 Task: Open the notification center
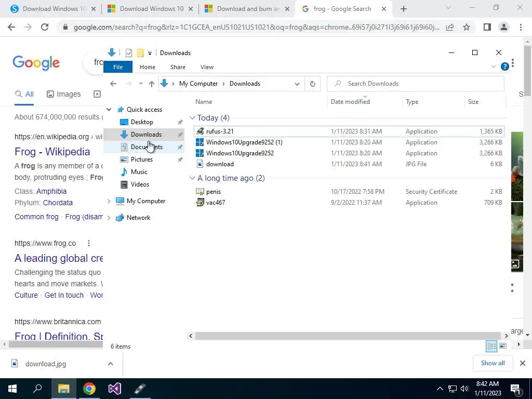click(515, 389)
